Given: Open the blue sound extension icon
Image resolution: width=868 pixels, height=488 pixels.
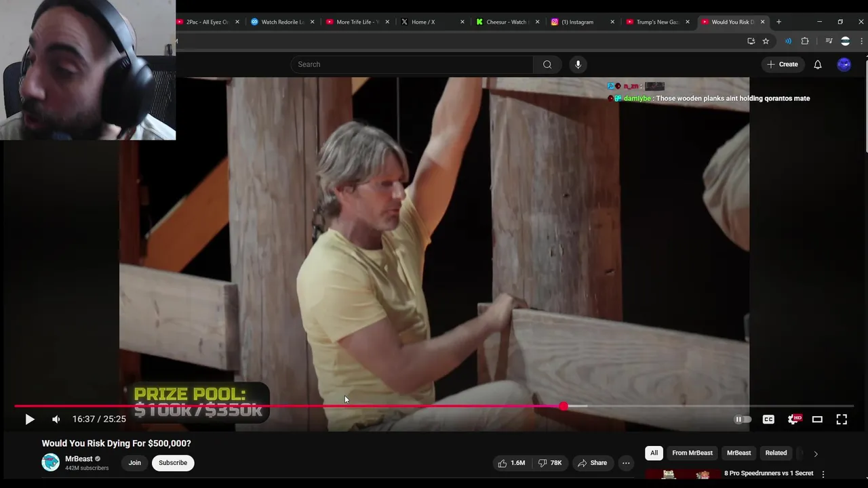Looking at the screenshot, I should (788, 41).
